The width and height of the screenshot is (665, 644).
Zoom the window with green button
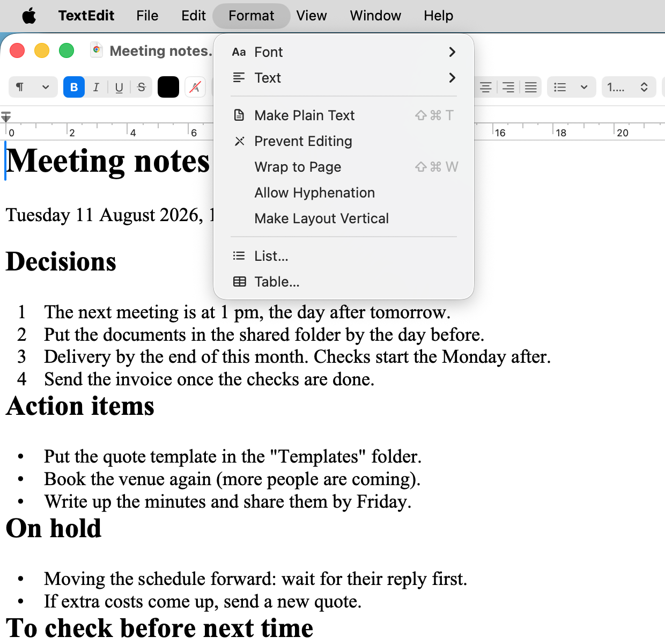(66, 50)
